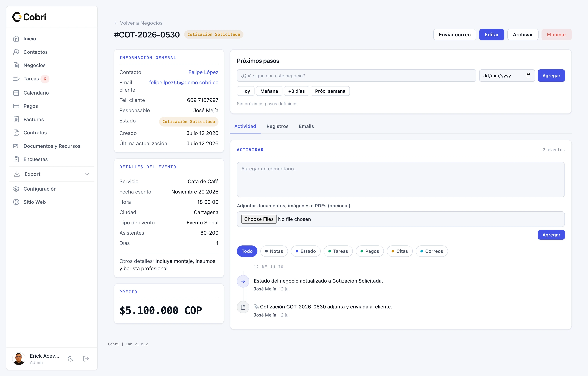Screen dimensions: 588x376
Task: Click 'Estado del negocio actualizado' activity entry
Action: [318, 281]
